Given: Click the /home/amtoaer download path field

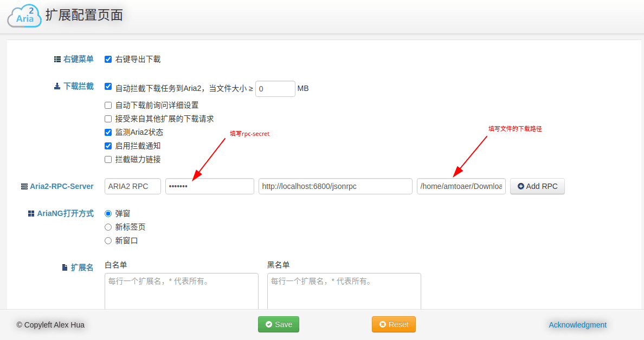Looking at the screenshot, I should (461, 186).
